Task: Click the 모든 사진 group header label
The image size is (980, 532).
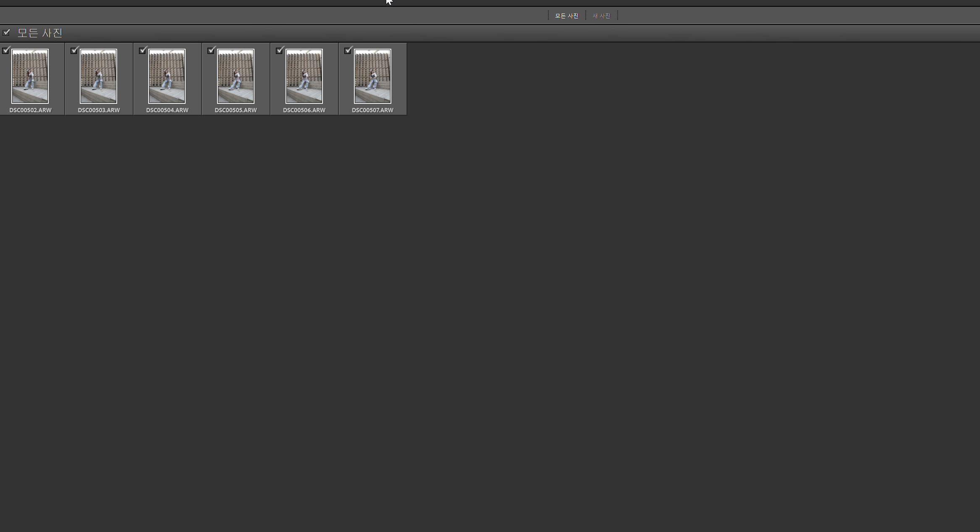Action: [40, 33]
